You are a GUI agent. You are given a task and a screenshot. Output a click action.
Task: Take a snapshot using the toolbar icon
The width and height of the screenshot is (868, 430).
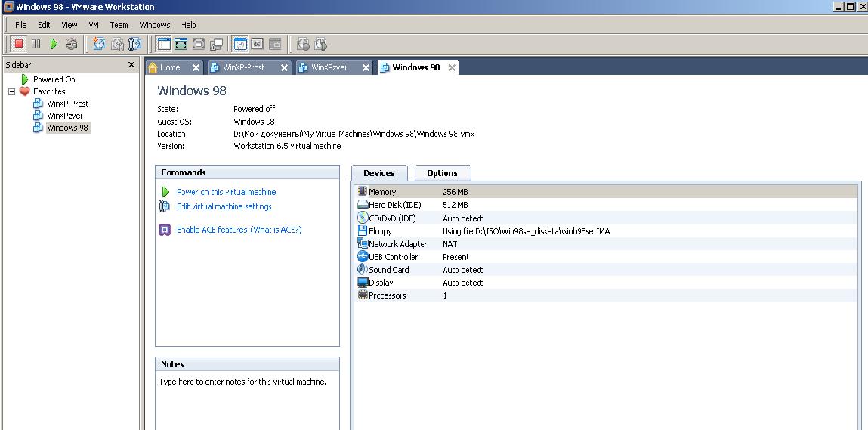(x=99, y=44)
